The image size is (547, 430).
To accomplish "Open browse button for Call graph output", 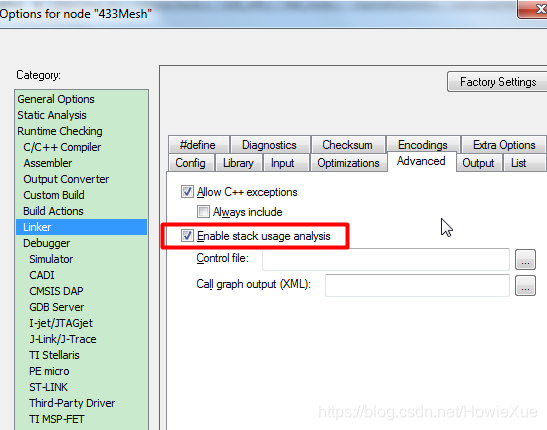I will coord(525,286).
